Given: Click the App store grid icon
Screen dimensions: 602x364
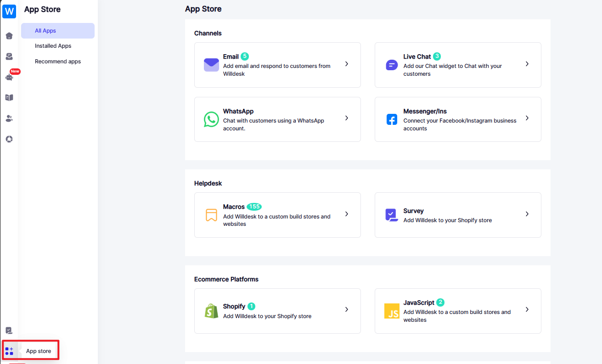Looking at the screenshot, I should [9, 351].
